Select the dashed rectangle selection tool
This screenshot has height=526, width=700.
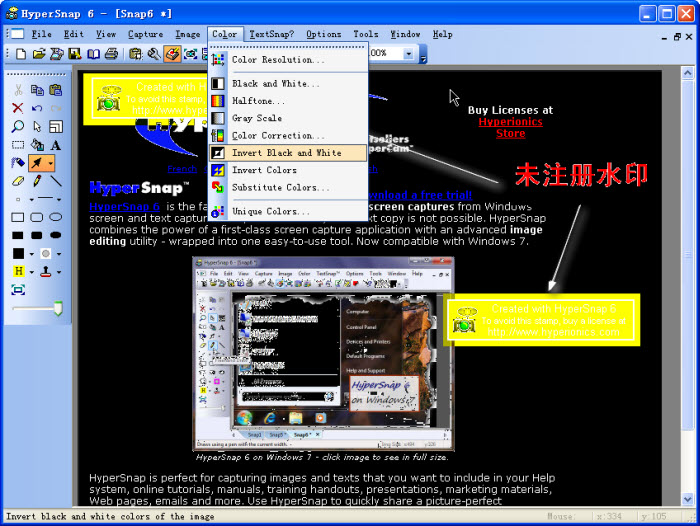tap(18, 145)
